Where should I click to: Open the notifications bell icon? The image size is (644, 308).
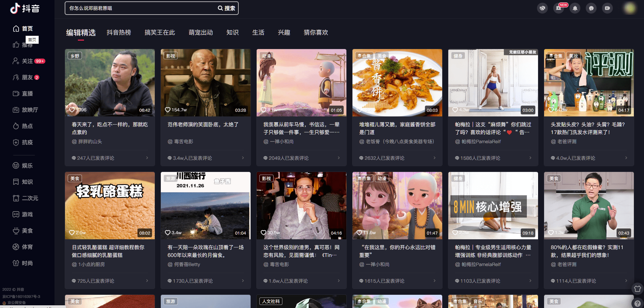click(x=575, y=8)
